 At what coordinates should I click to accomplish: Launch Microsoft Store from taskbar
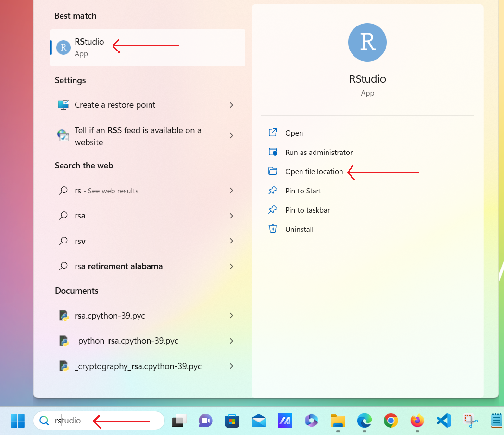(x=232, y=421)
